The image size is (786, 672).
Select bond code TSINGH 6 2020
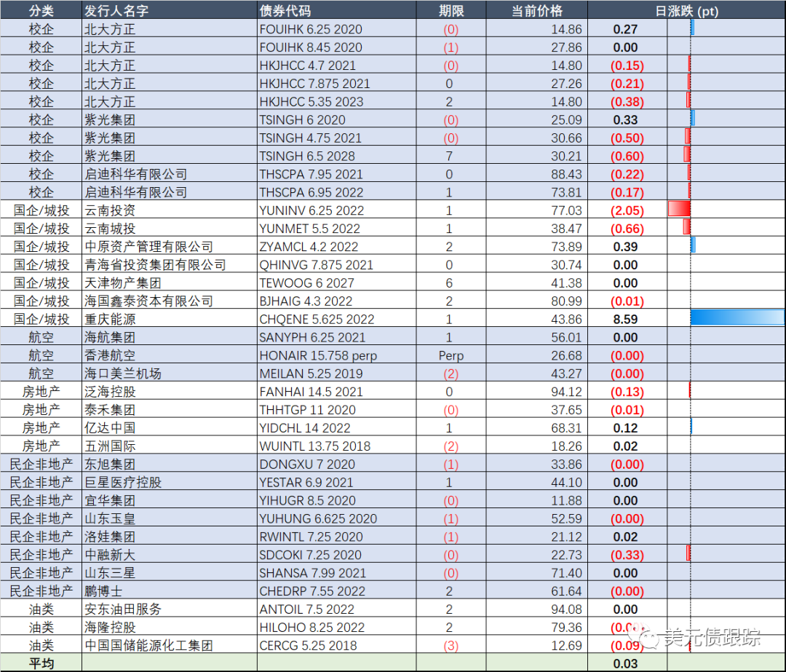tap(302, 120)
